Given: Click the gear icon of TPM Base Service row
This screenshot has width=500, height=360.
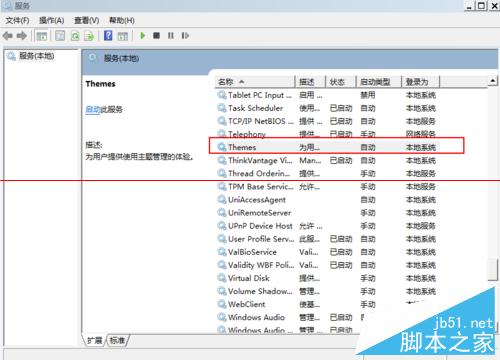Looking at the screenshot, I should (x=222, y=186).
